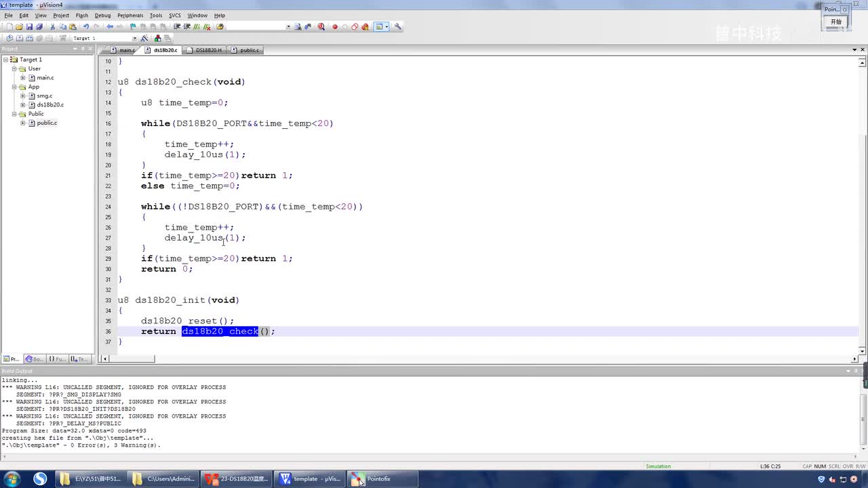The width and height of the screenshot is (868, 488).
Task: Click the Indent selection toolbar icon
Action: 177,27
